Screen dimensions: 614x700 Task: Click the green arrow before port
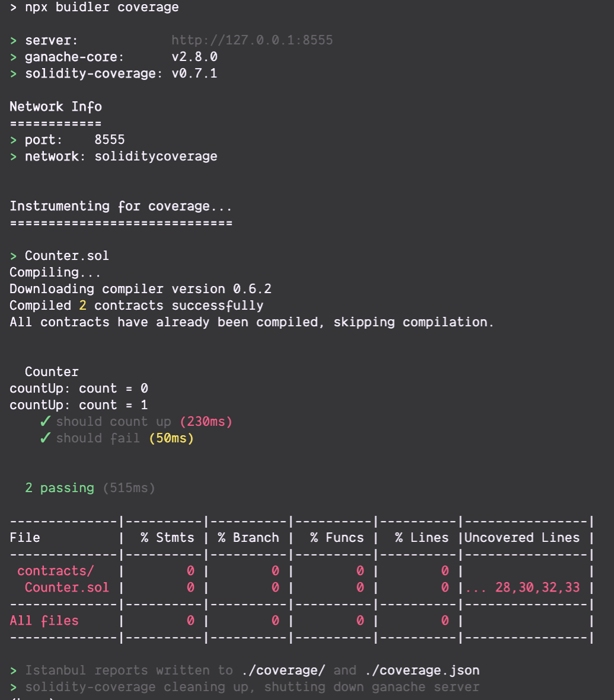(x=14, y=140)
